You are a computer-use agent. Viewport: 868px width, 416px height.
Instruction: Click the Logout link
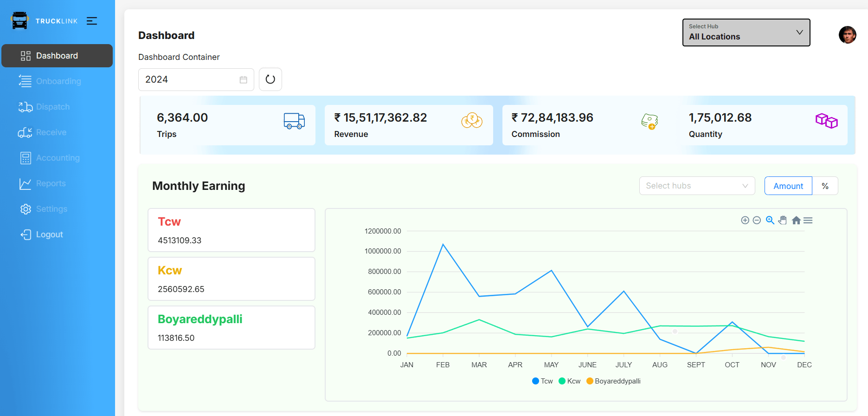[x=49, y=234]
